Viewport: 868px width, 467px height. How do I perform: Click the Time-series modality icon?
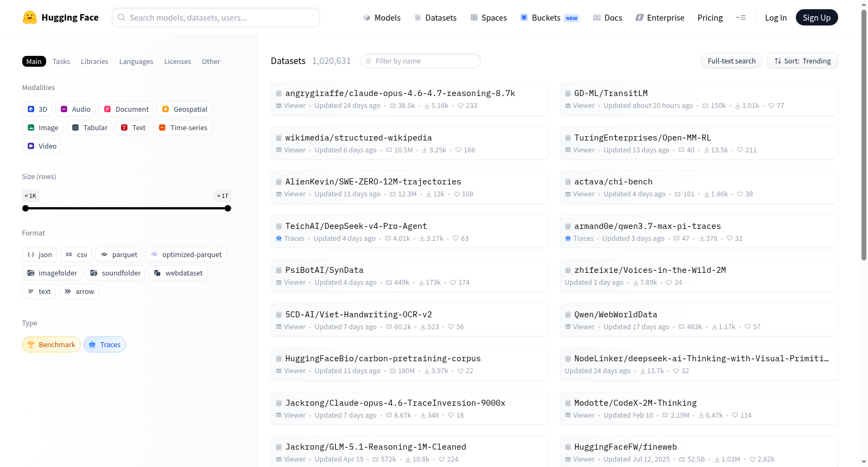tap(162, 127)
